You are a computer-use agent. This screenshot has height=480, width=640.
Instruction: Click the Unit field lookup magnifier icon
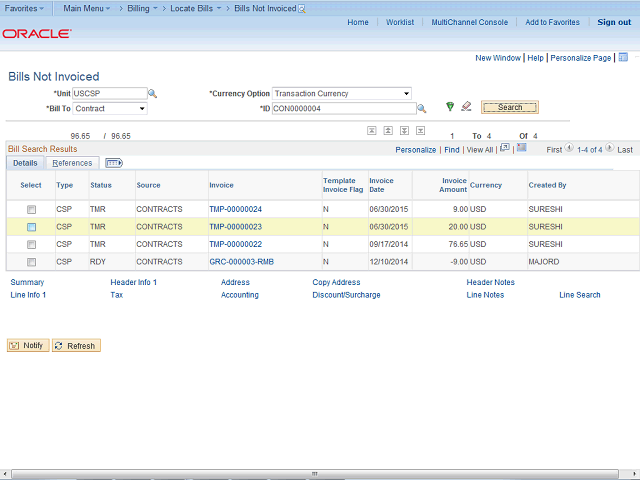click(153, 94)
